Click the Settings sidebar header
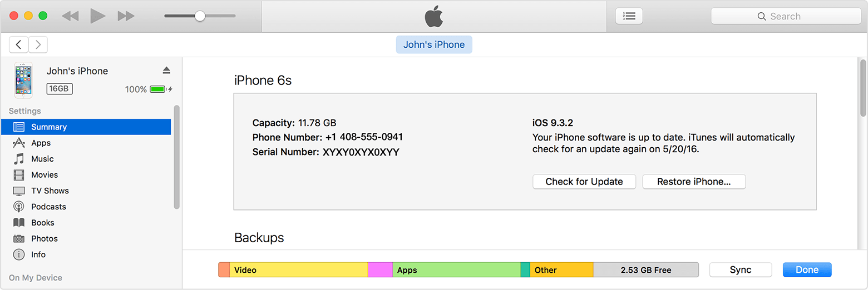Image resolution: width=868 pixels, height=290 pixels. coord(25,111)
